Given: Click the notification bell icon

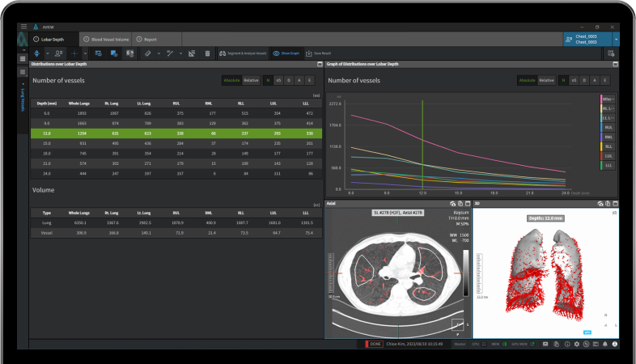Looking at the screenshot, I should (604, 345).
